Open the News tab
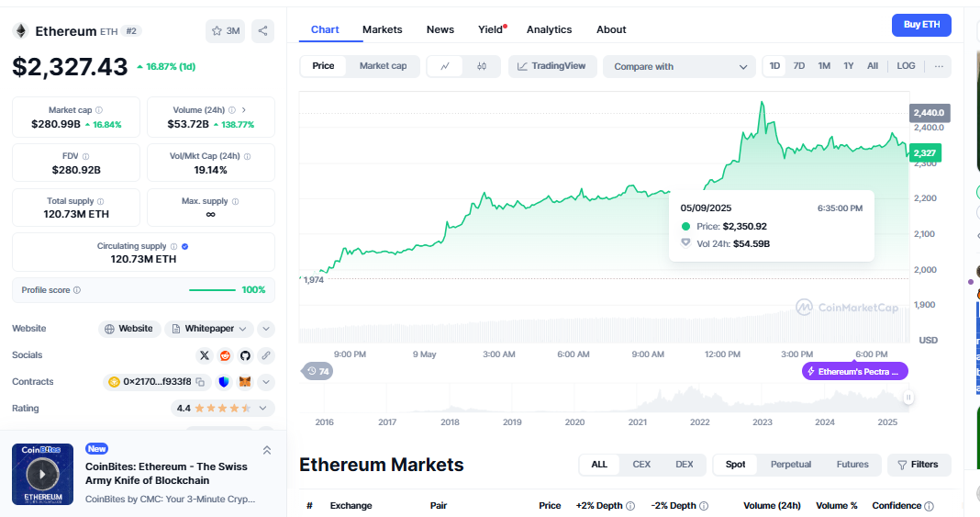This screenshot has height=517, width=980. [x=440, y=30]
